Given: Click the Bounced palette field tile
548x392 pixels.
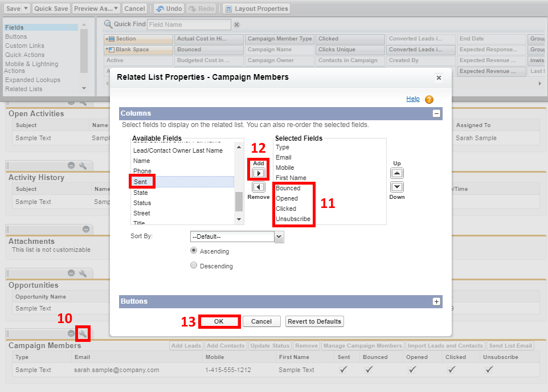Looking at the screenshot, I should click(209, 50).
